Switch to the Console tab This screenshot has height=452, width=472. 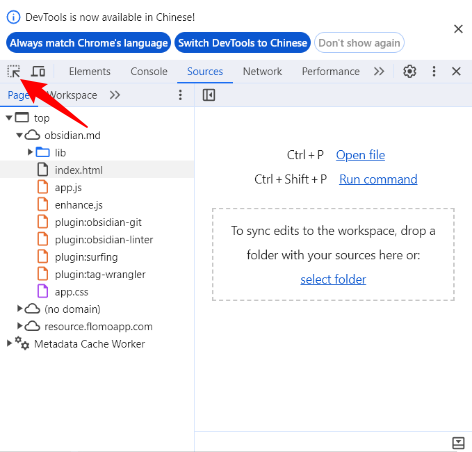pos(149,71)
